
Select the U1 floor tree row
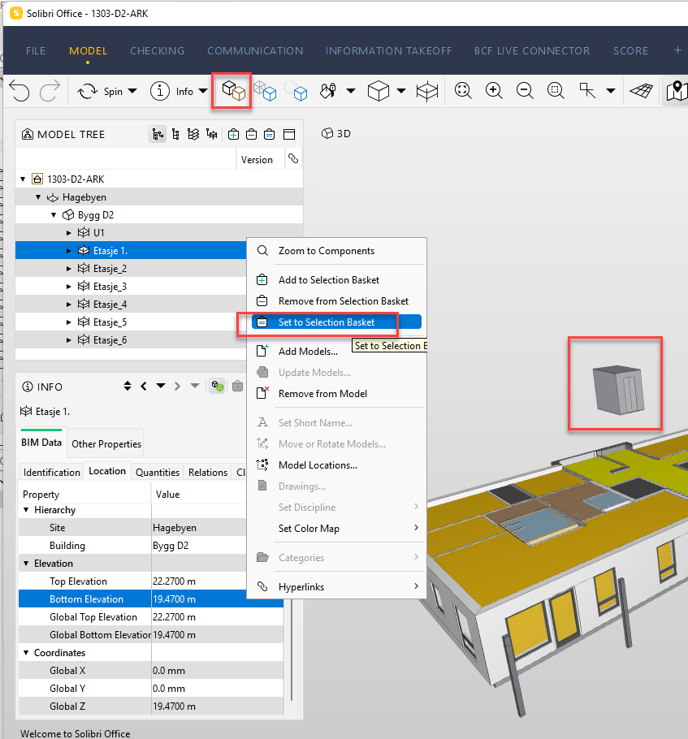[159, 233]
